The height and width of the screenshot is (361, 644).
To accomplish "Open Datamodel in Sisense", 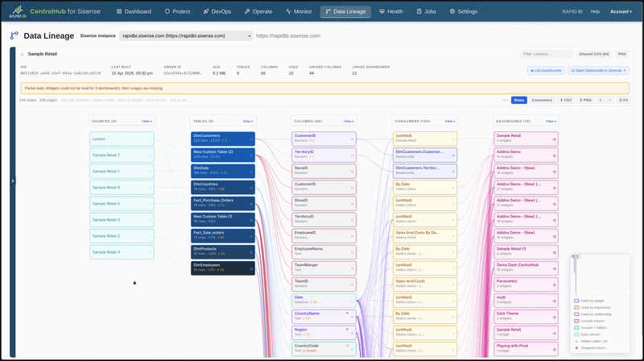I will click(x=598, y=70).
